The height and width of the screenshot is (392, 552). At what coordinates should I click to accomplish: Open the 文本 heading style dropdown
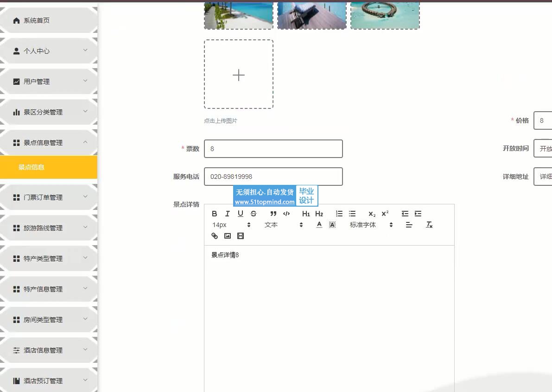(x=283, y=225)
